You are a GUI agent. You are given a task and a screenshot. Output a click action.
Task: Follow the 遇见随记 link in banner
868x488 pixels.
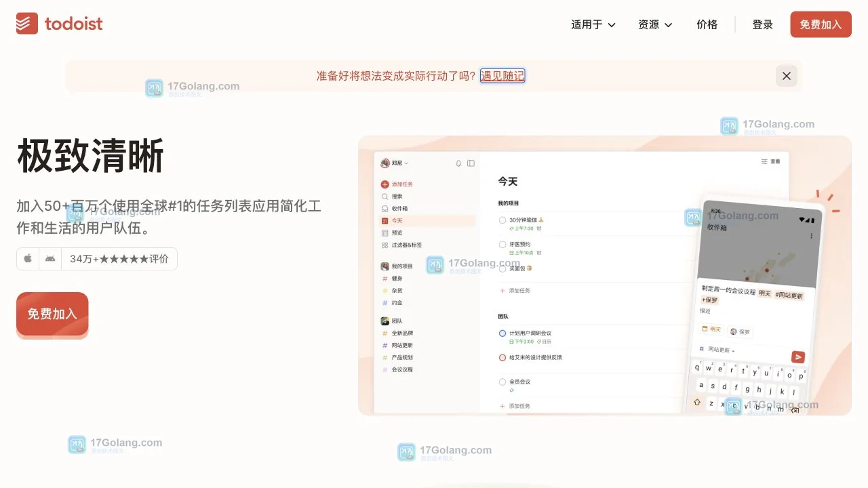pos(502,76)
